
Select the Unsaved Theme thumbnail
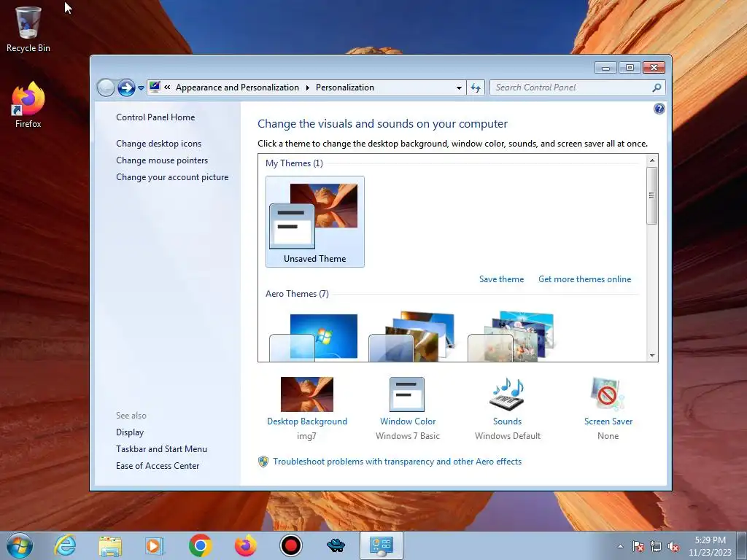(315, 222)
